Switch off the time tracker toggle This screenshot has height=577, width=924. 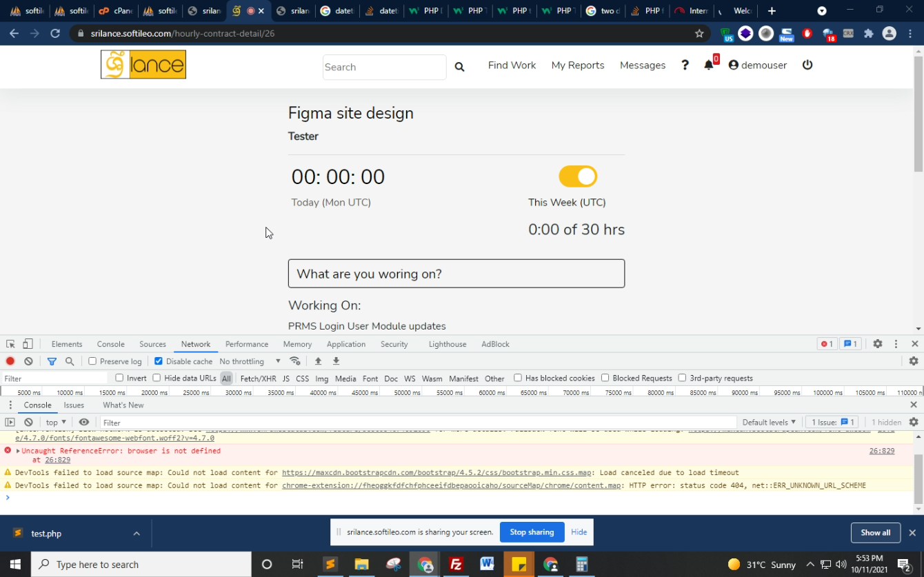tap(578, 176)
